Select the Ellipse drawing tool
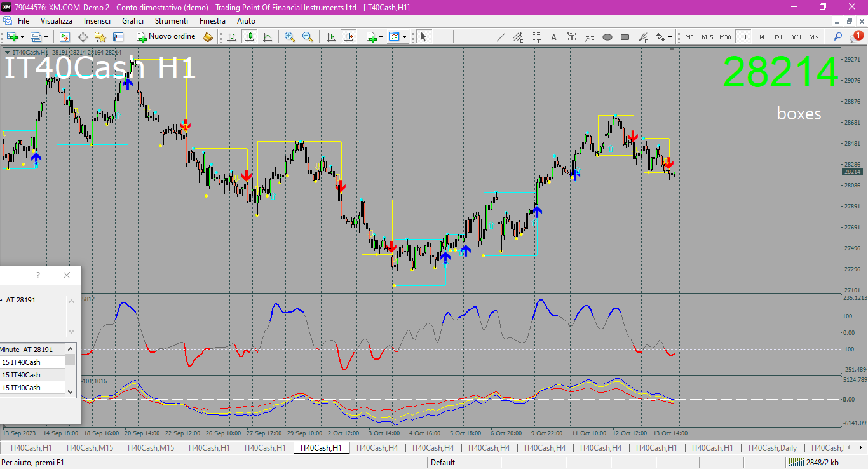Screen dimensions: 868x469 (x=607, y=37)
